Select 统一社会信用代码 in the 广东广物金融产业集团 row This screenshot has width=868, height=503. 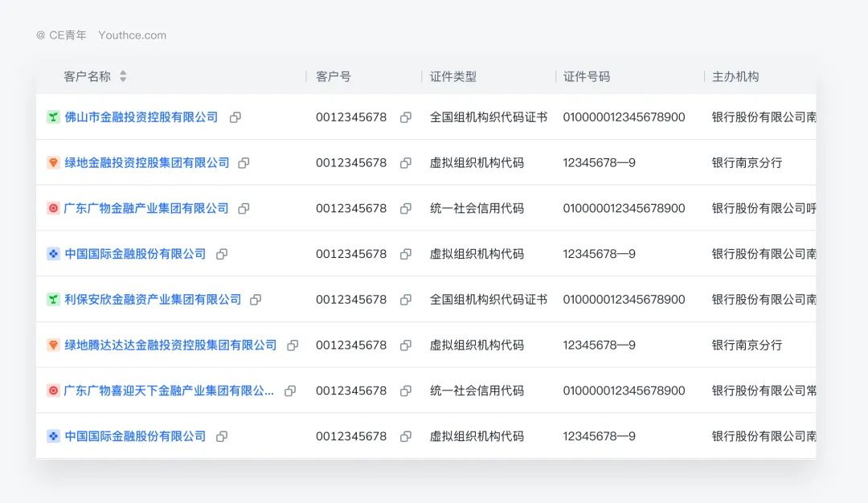pos(477,209)
